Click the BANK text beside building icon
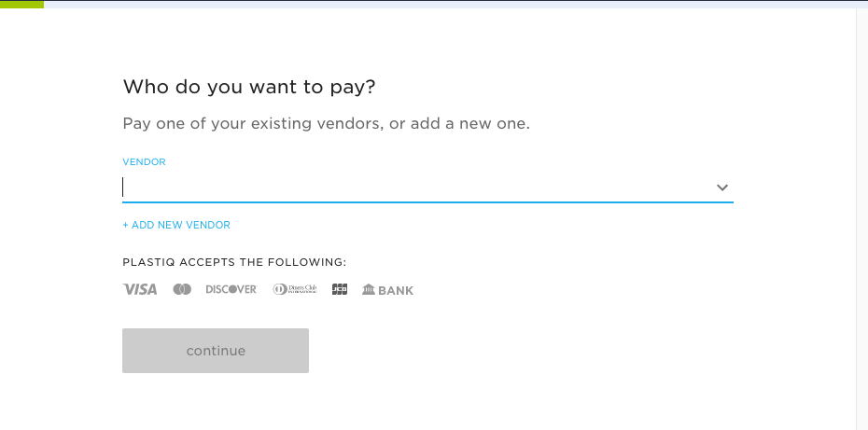Viewport: 868px width, 430px height. [x=396, y=290]
